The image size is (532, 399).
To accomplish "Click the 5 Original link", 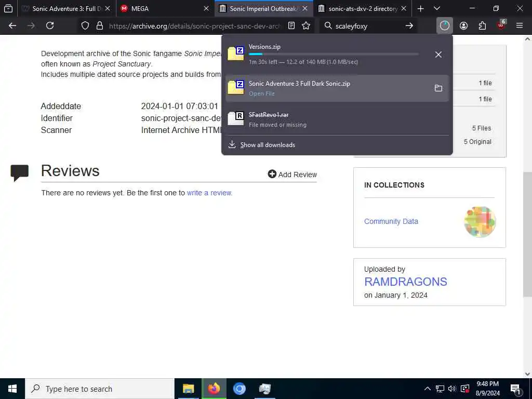I will click(477, 142).
